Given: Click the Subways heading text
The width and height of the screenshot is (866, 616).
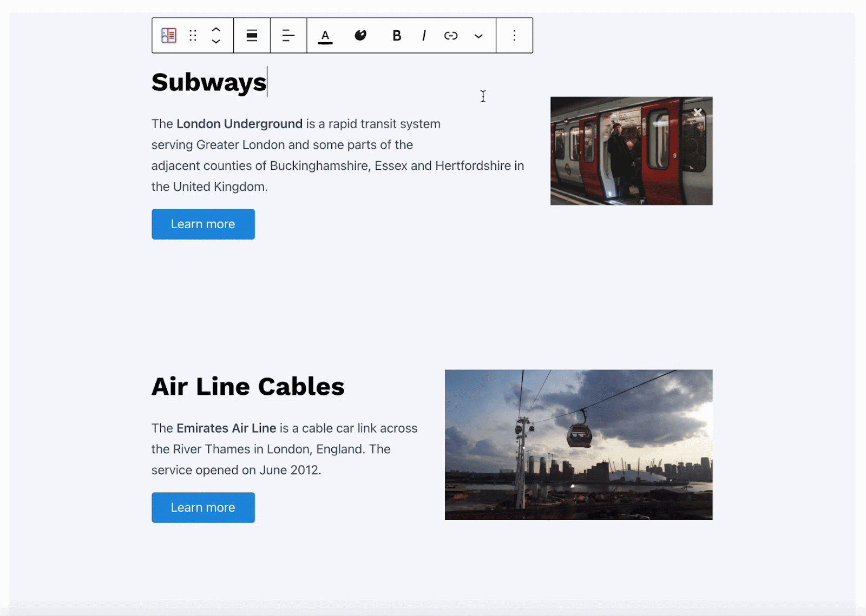Looking at the screenshot, I should (x=209, y=82).
